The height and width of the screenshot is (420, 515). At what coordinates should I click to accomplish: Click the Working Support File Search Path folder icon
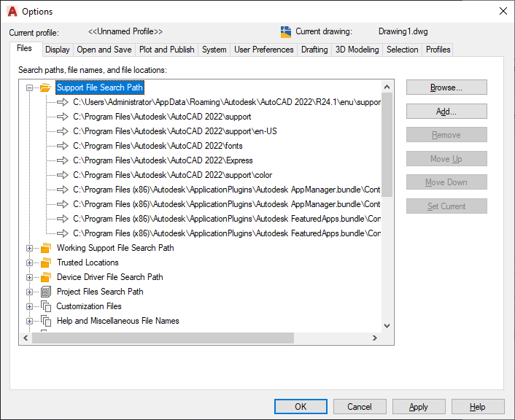coord(46,248)
